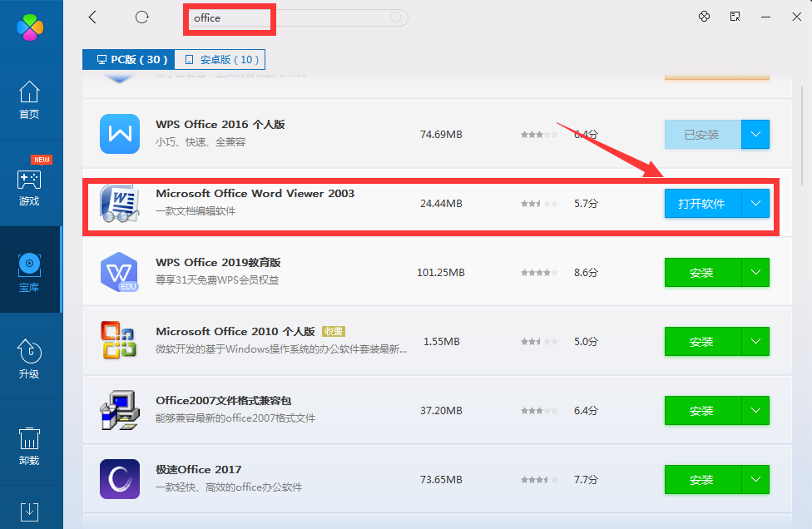Expand dropdown next to WPS Office 2016 已安装

coord(755,135)
